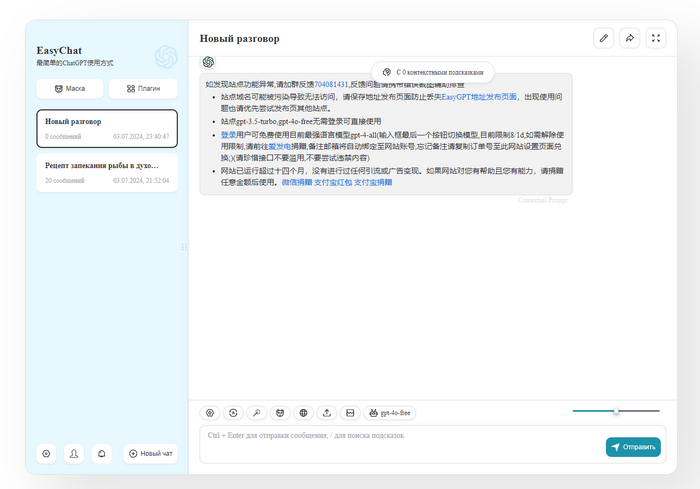The height and width of the screenshot is (489, 700).
Task: Click the image icon in input toolbar
Action: (x=350, y=412)
